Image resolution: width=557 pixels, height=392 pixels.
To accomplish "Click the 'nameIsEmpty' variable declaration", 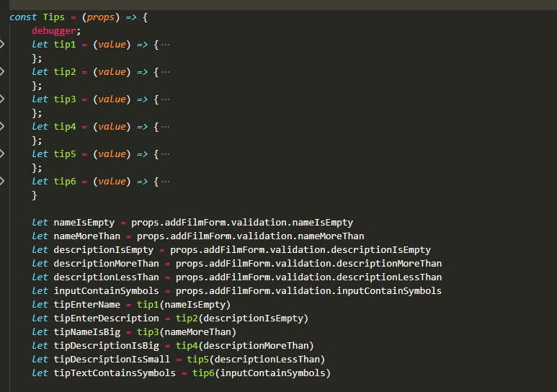I will coord(84,223).
